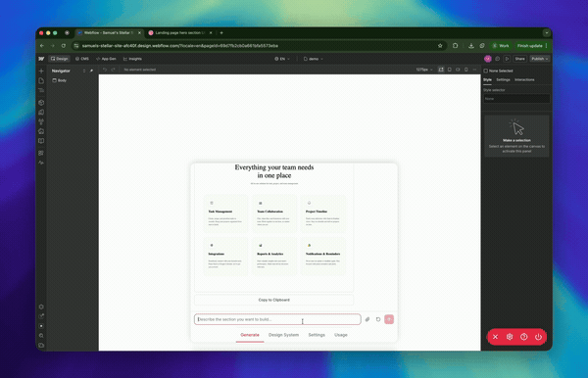Open more canvas options ellipsis
The height and width of the screenshot is (378, 588).
click(x=474, y=70)
